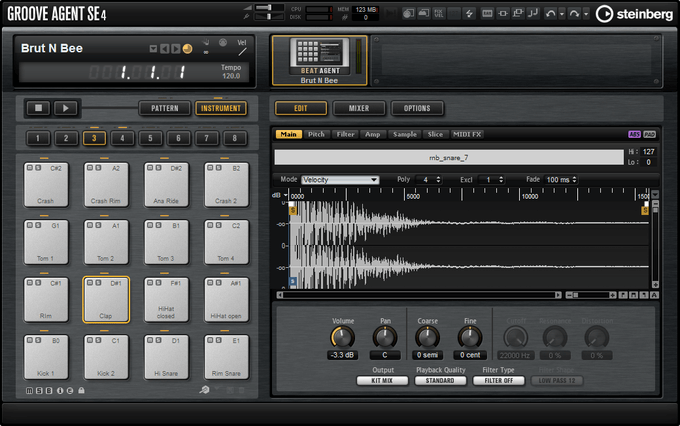Click the Volume knob
680x426 pixels.
[x=343, y=338]
